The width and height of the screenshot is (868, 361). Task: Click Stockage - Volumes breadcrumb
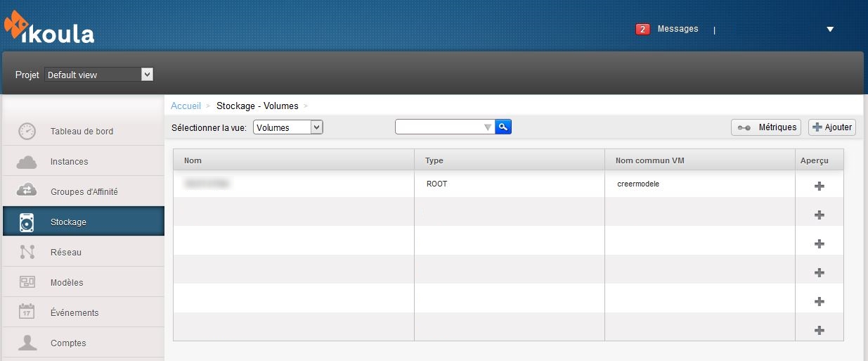[x=257, y=106]
